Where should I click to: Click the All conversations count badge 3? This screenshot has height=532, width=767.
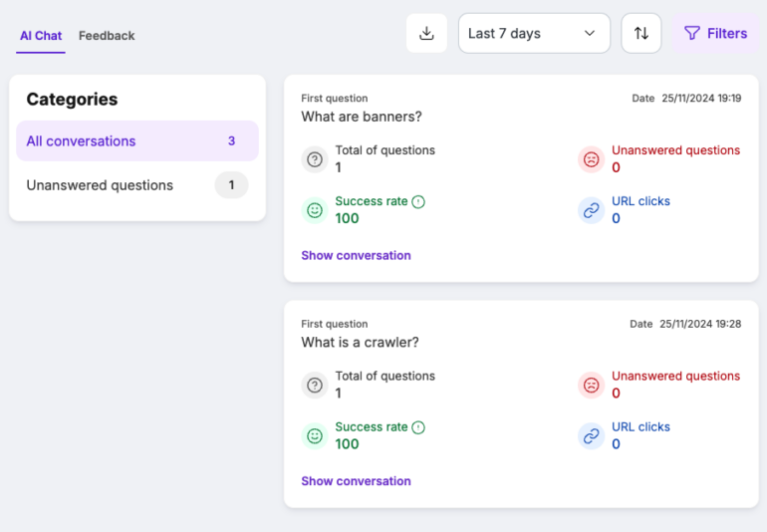click(231, 140)
